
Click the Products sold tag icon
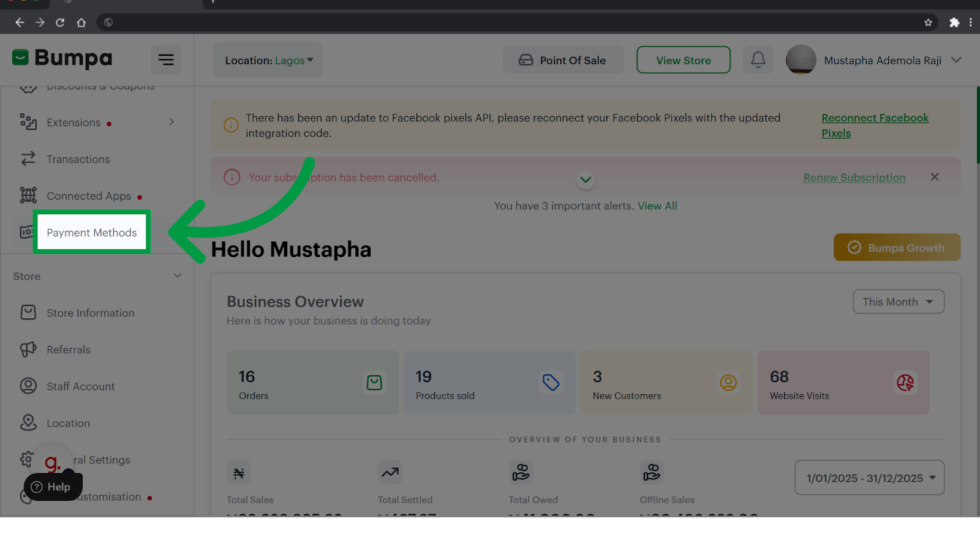[551, 383]
